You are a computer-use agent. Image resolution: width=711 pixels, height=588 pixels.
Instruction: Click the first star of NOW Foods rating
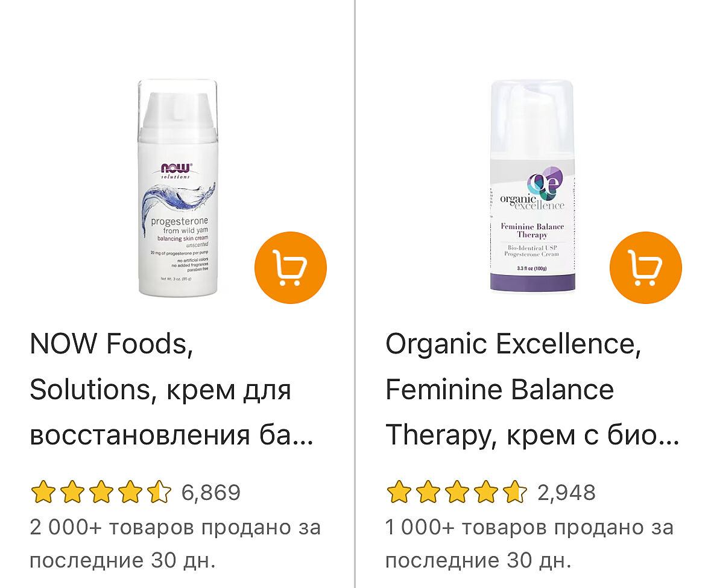point(43,492)
